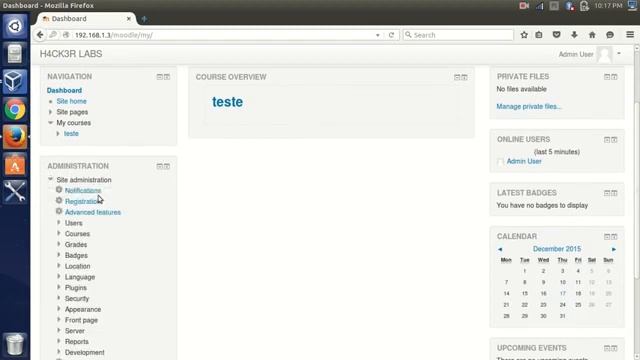Expand Security administration section
Viewport: 640px width, 360px height.
(x=59, y=298)
